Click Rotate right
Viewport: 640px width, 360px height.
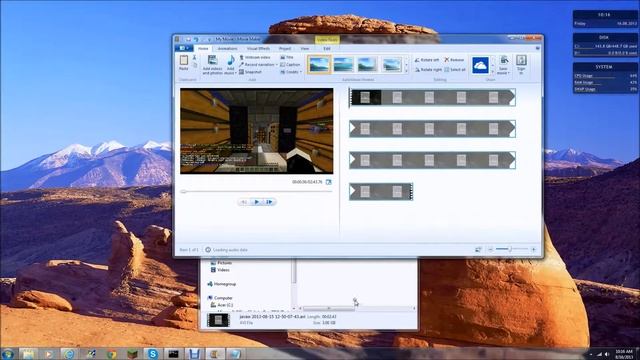pyautogui.click(x=428, y=70)
